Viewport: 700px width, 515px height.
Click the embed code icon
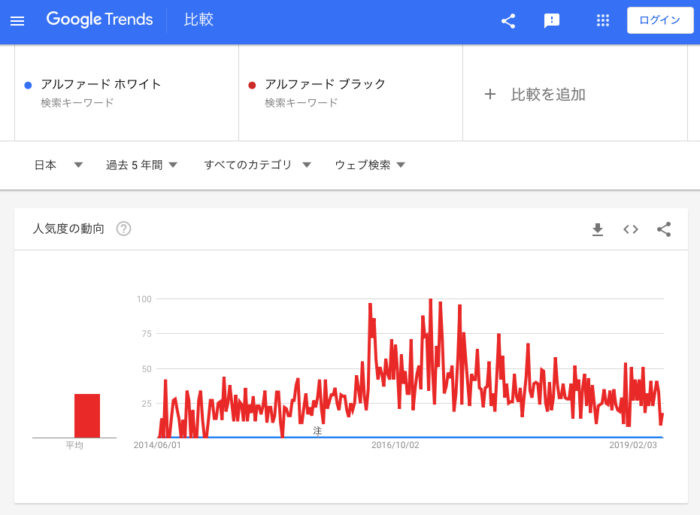(x=631, y=229)
